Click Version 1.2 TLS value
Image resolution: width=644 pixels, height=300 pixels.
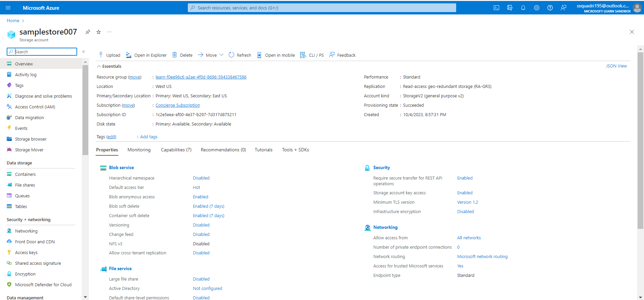point(468,202)
